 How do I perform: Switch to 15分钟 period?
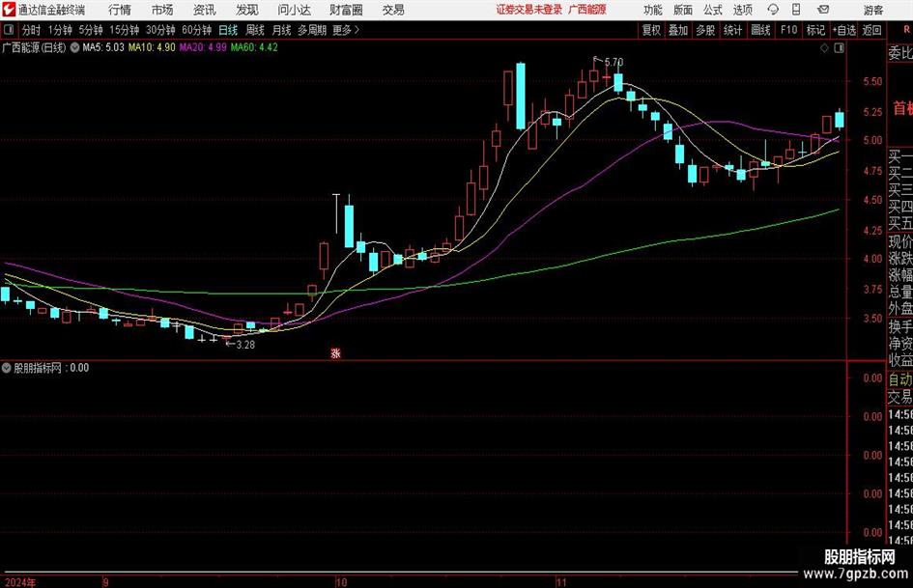[125, 30]
